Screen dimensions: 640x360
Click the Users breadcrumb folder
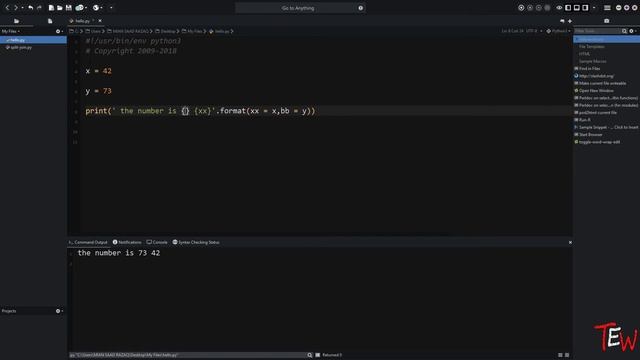click(94, 31)
